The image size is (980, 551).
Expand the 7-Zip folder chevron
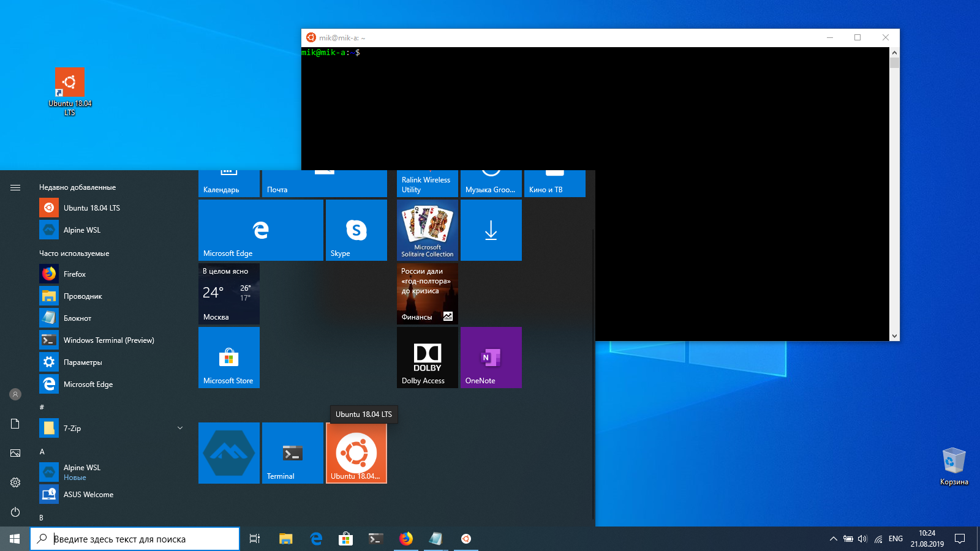[180, 428]
